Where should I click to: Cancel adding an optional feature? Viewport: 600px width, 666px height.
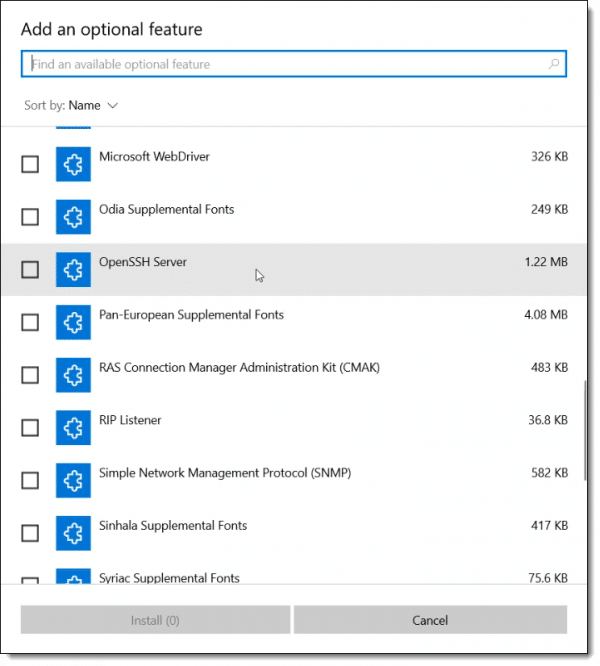point(430,620)
